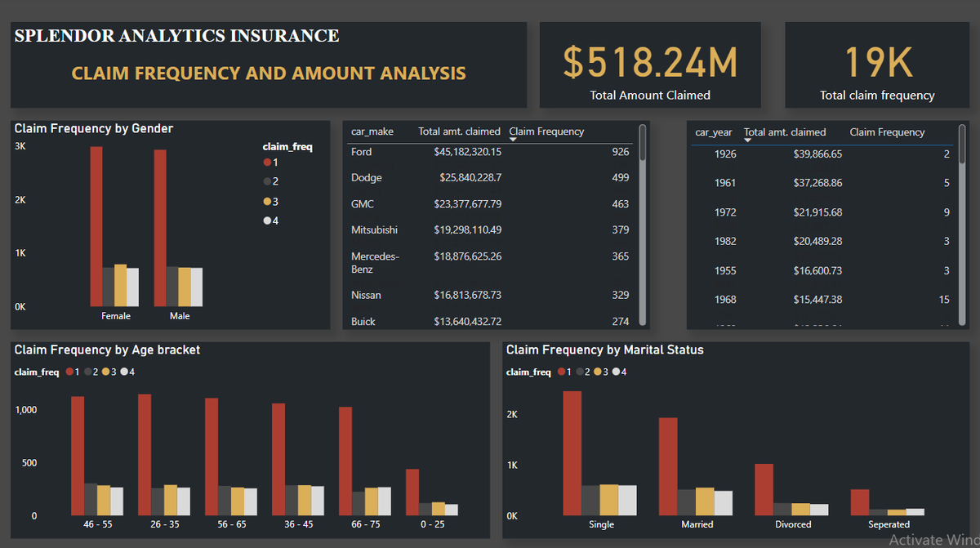
Task: Click the Claim Frequency by Age bracket title
Action: point(107,350)
